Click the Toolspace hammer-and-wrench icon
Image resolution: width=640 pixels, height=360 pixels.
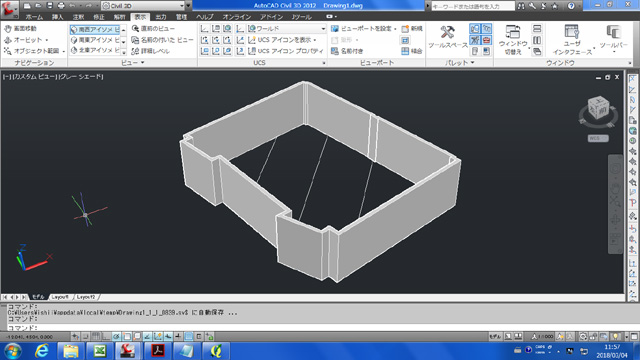tap(447, 32)
